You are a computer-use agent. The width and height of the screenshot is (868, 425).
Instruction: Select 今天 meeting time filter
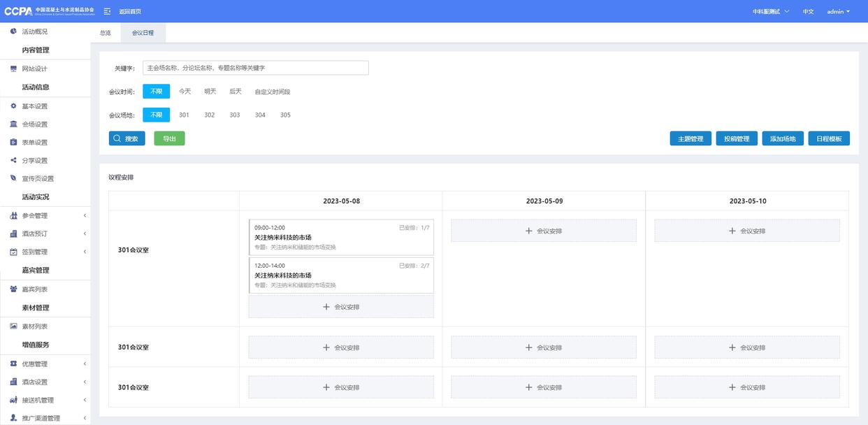click(185, 92)
